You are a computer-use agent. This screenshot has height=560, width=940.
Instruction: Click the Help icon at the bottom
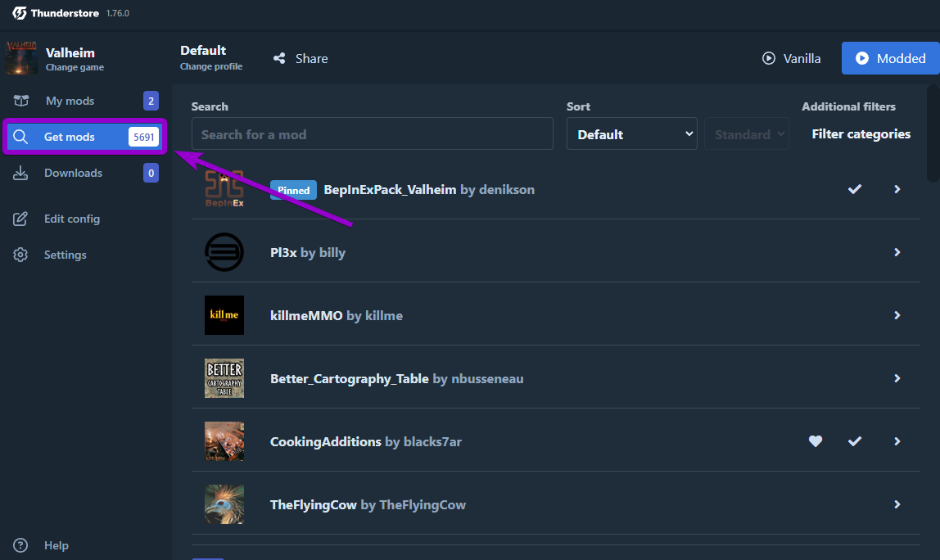pos(20,545)
